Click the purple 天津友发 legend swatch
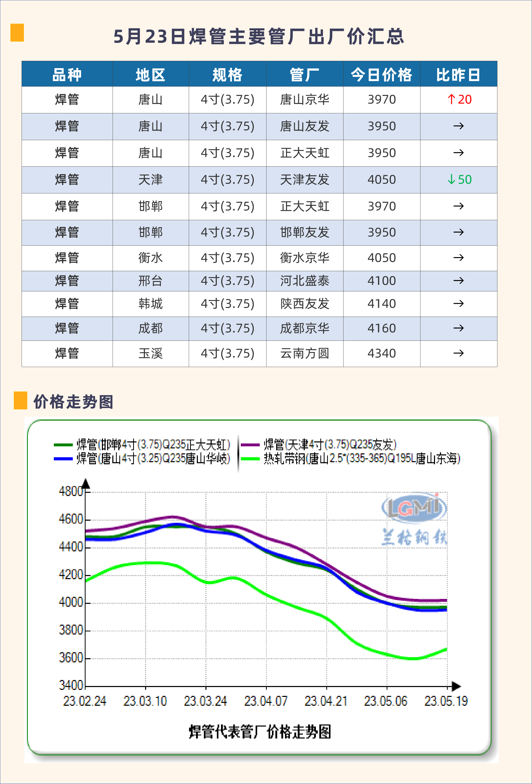The width and height of the screenshot is (532, 784). 250,445
